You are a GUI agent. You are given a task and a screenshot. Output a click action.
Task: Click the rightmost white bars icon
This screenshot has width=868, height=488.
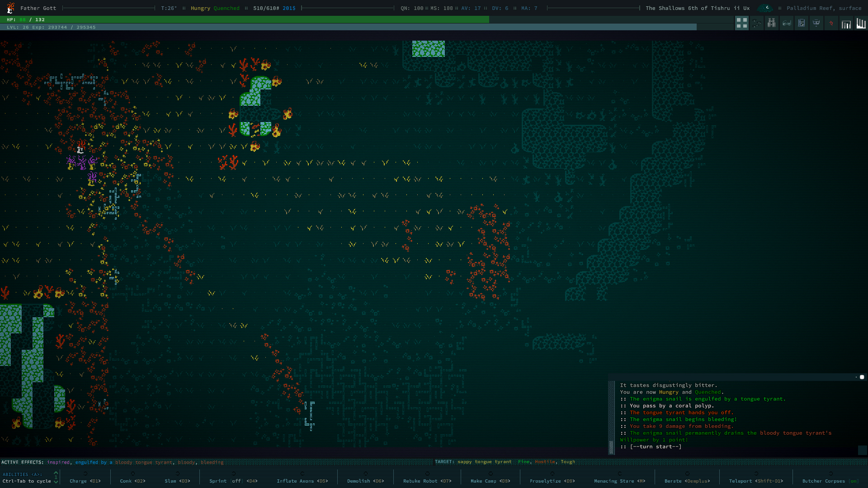(861, 23)
